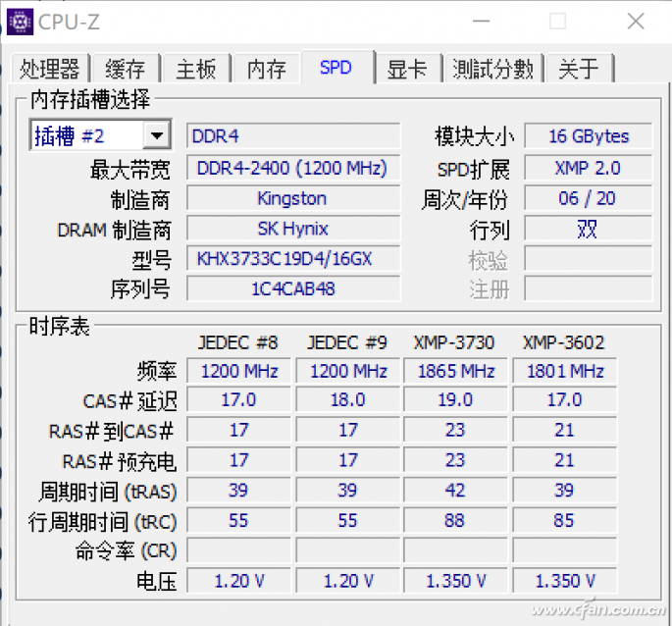This screenshot has width=672, height=626.
Task: Open the 缓存 tab
Action: (125, 69)
